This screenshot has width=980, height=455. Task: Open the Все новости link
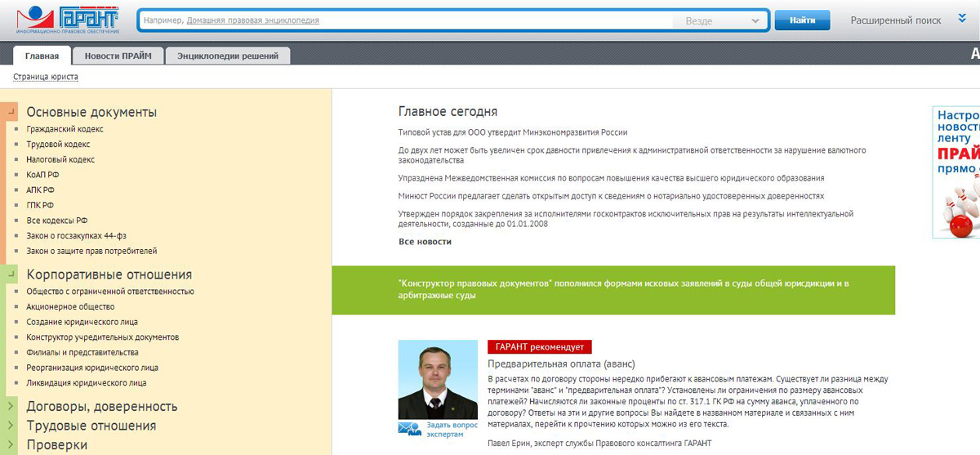(425, 242)
